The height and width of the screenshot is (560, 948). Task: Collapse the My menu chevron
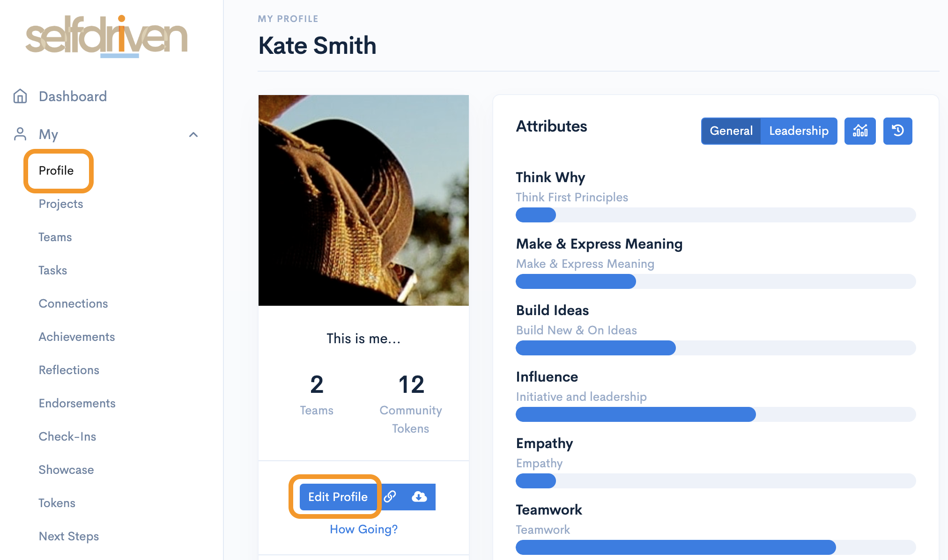(193, 135)
